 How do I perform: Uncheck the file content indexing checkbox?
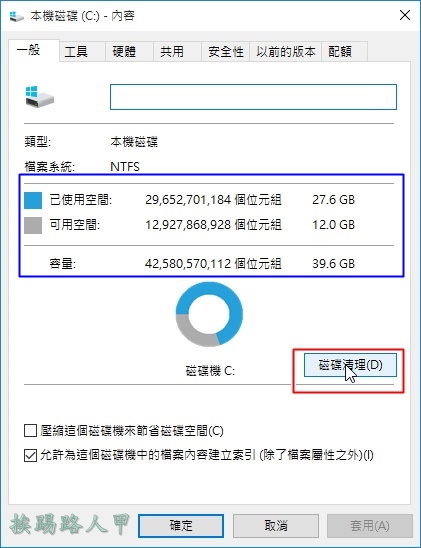point(30,455)
